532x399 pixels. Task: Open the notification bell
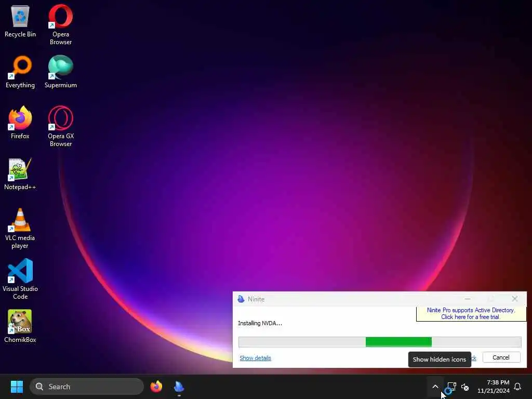coord(517,387)
